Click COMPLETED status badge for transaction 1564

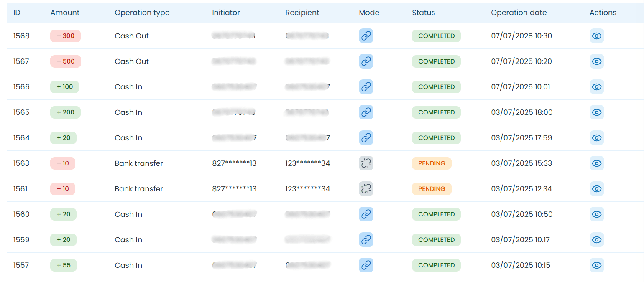(x=436, y=138)
